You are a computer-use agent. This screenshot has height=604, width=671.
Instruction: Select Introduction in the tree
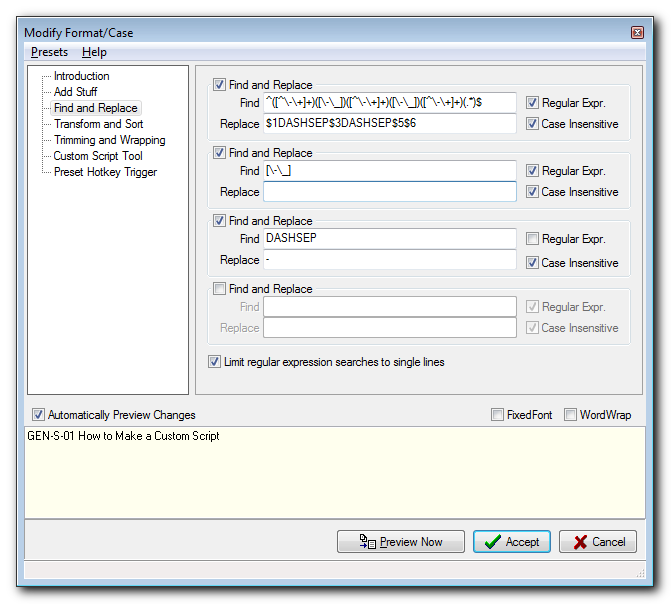[x=81, y=76]
